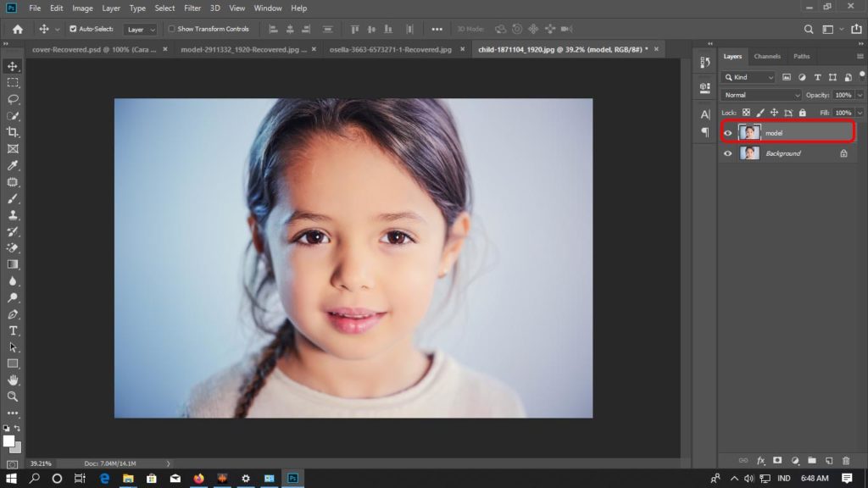Open the Image menu
868x488 pixels.
click(x=82, y=8)
